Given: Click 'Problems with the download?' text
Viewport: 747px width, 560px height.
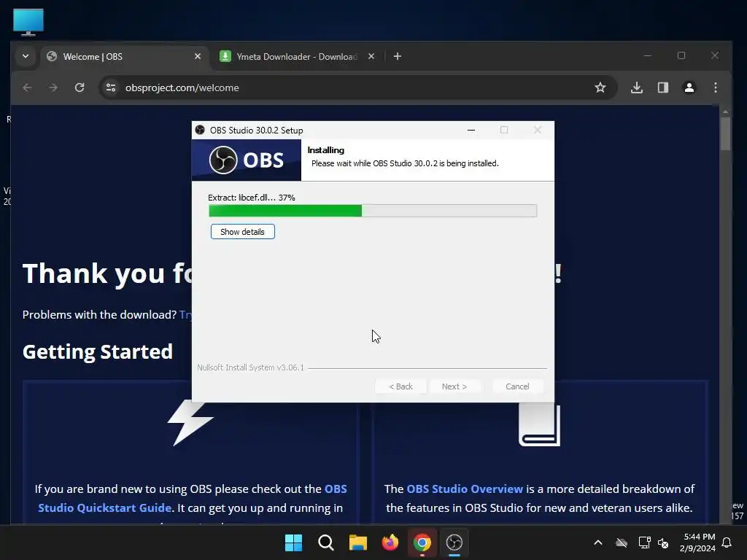Looking at the screenshot, I should click(99, 315).
